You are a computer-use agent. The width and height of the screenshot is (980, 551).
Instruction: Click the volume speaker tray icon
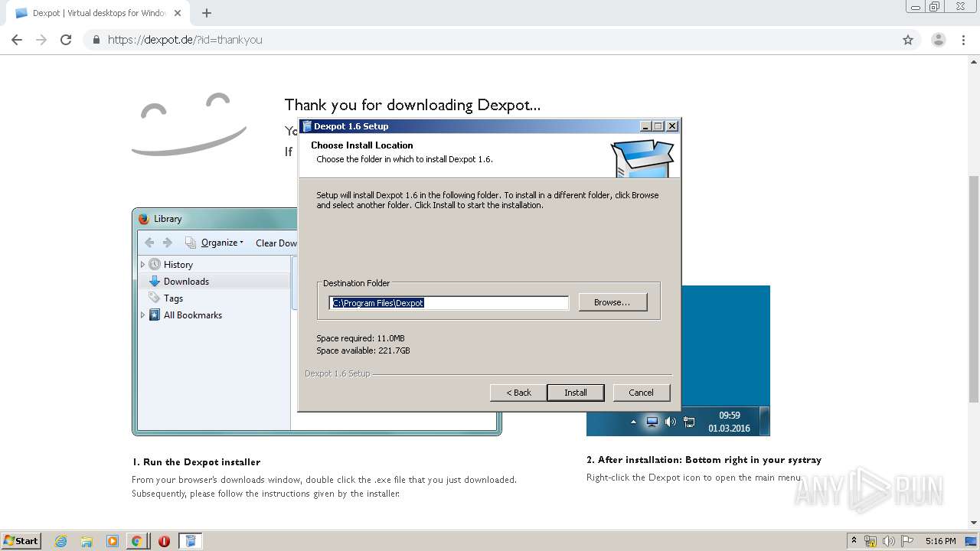pos(889,541)
